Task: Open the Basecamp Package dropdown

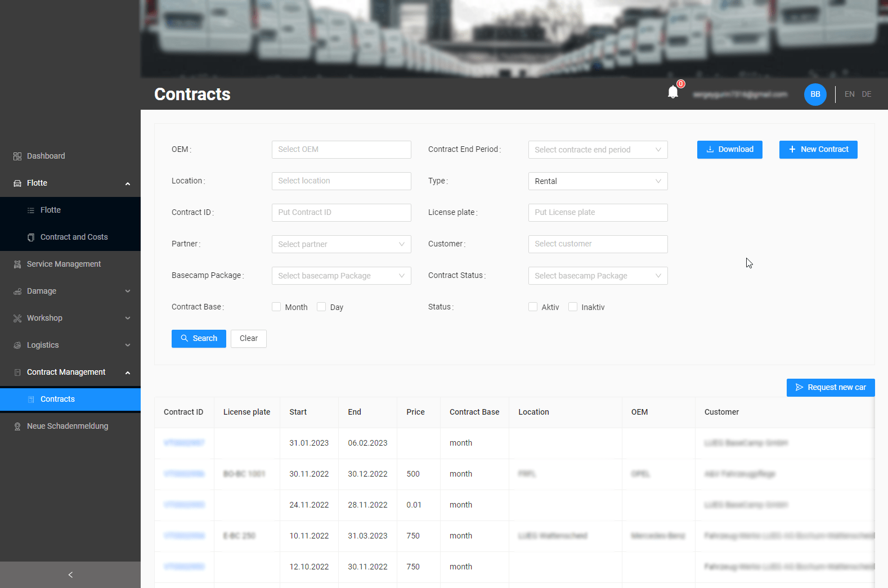Action: tap(341, 276)
